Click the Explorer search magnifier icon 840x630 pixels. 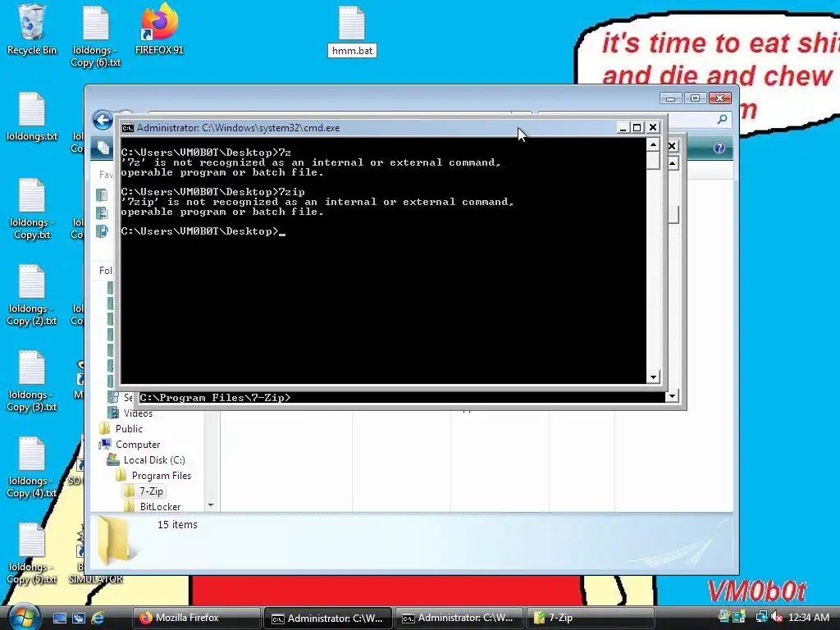(722, 120)
